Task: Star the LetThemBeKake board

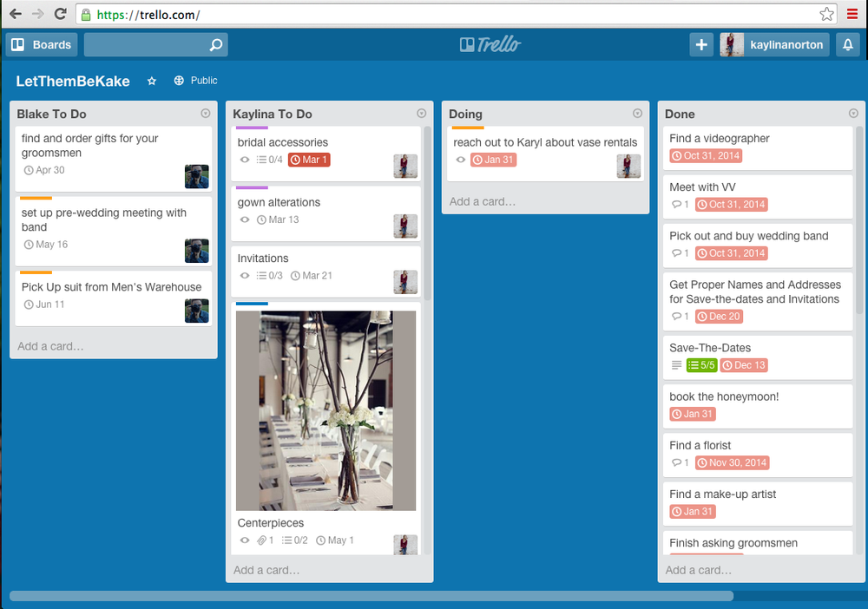Action: click(x=152, y=82)
